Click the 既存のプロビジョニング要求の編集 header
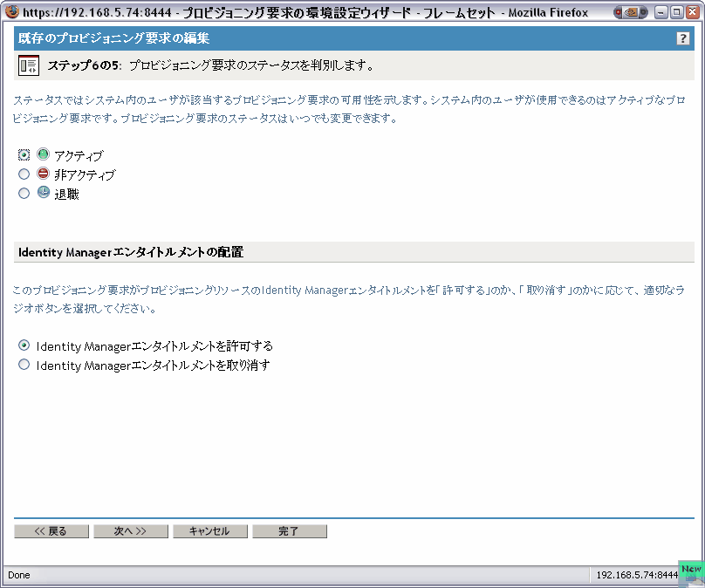The width and height of the screenshot is (705, 588). coord(113,38)
